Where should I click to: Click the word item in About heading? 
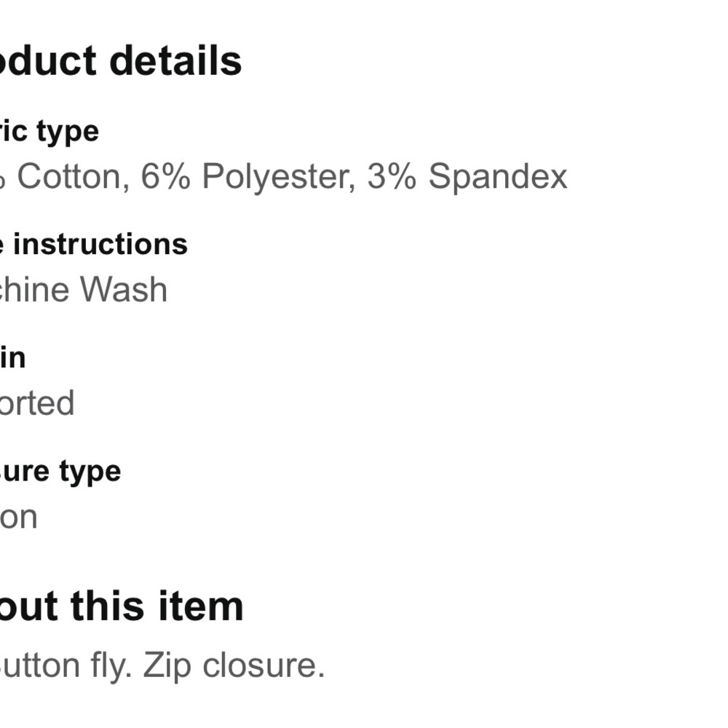(201, 606)
